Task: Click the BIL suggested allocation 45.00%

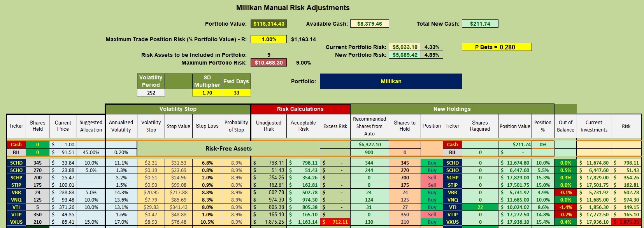Action: point(91,153)
